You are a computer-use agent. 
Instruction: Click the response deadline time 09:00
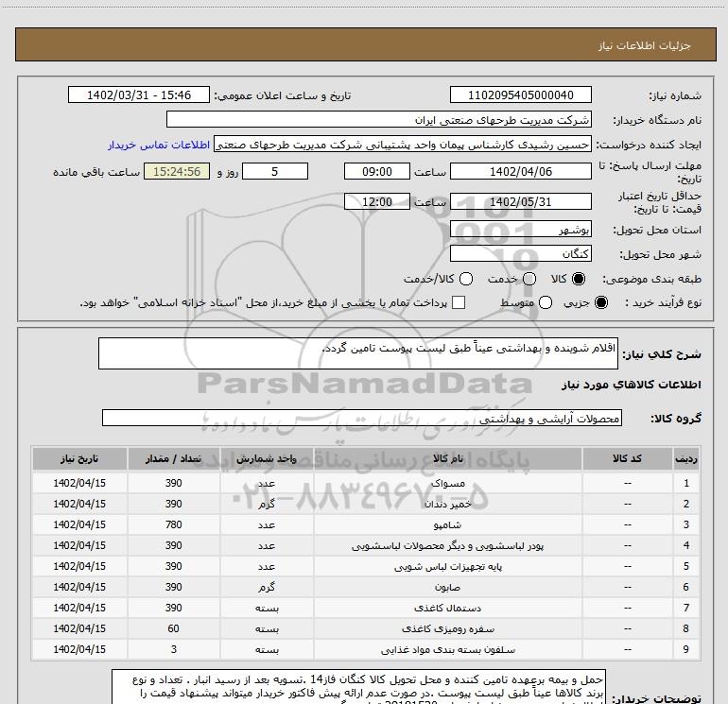377,171
